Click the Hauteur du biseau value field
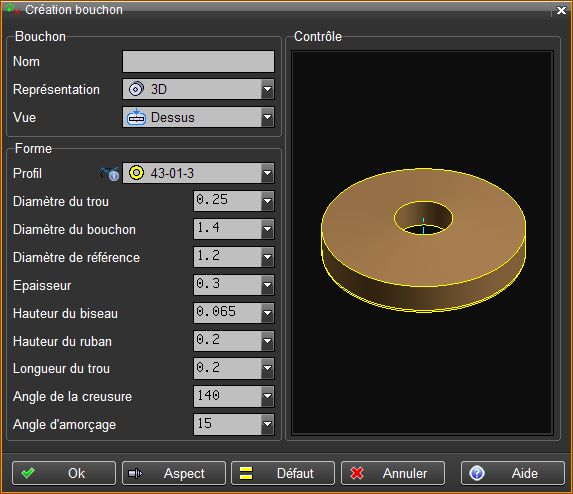 tap(227, 313)
